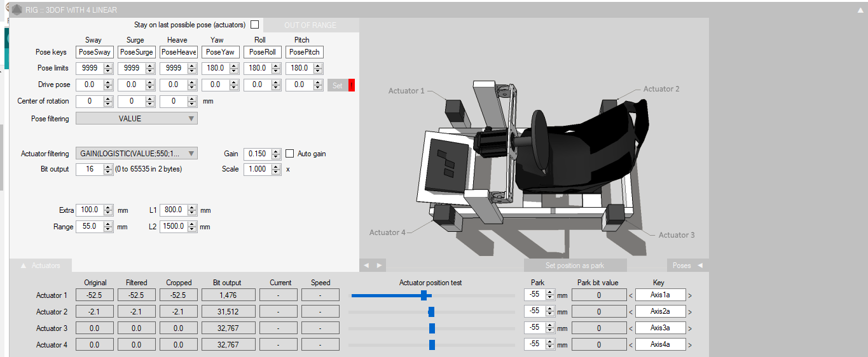The height and width of the screenshot is (357, 868).
Task: Click the Extra mm field
Action: click(95, 210)
